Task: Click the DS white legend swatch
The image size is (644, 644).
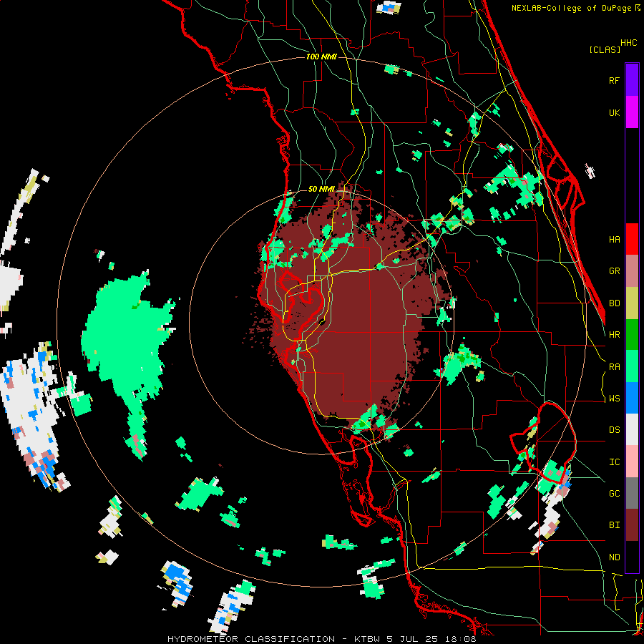Action: point(632,429)
